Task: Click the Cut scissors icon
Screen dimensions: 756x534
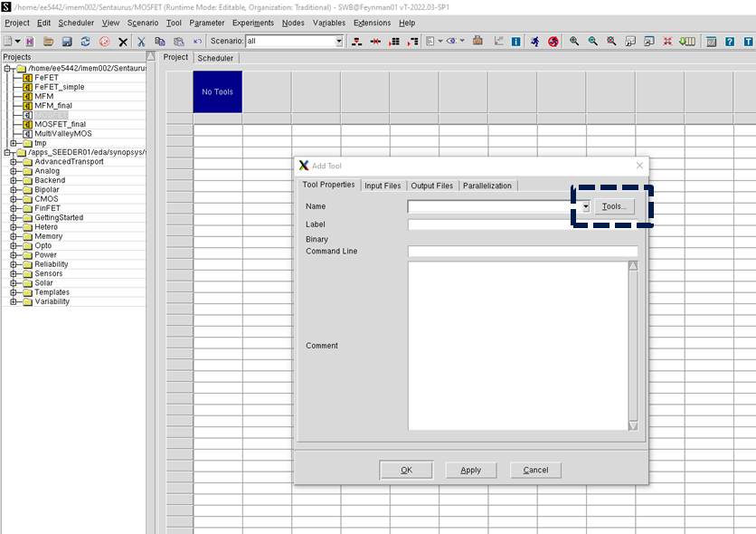Action: pyautogui.click(x=141, y=42)
